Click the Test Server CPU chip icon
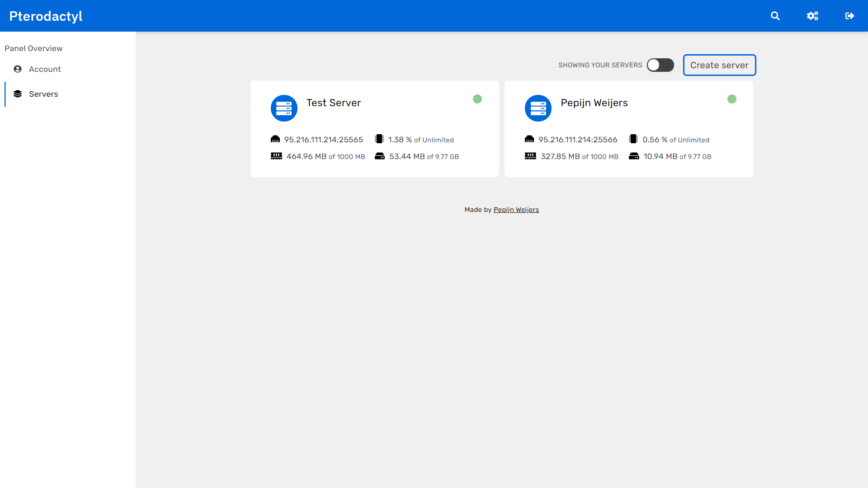The image size is (868, 488). point(379,139)
